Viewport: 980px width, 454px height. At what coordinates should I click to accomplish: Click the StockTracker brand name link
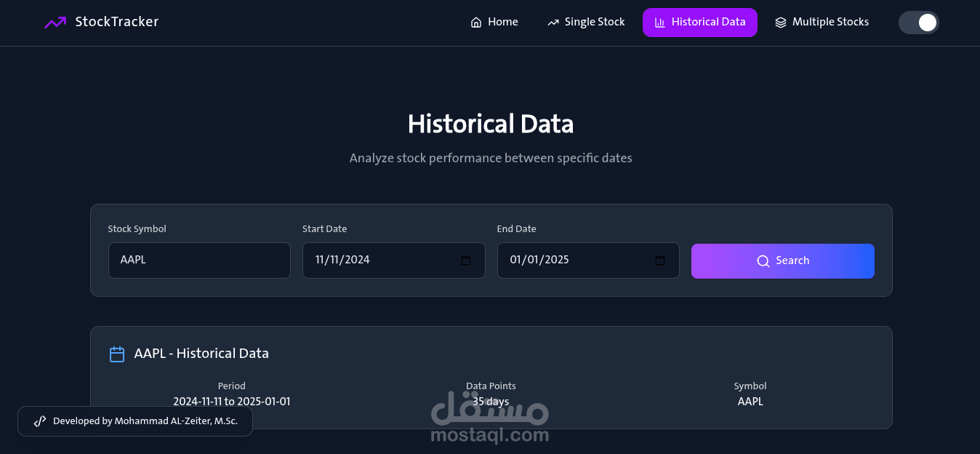[117, 22]
